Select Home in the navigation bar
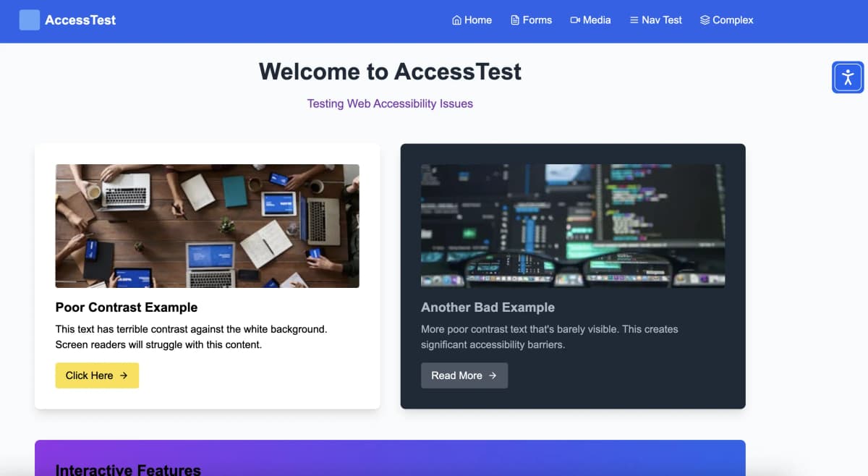The width and height of the screenshot is (868, 476). point(472,20)
